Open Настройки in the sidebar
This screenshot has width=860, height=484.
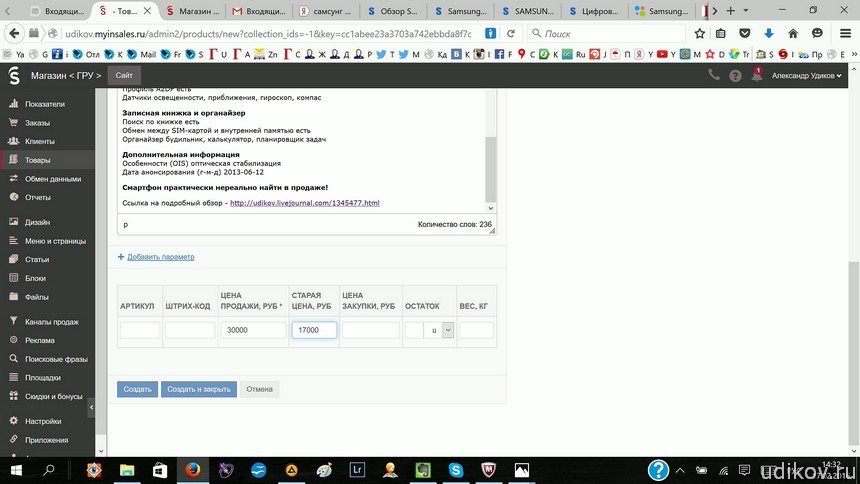(43, 421)
